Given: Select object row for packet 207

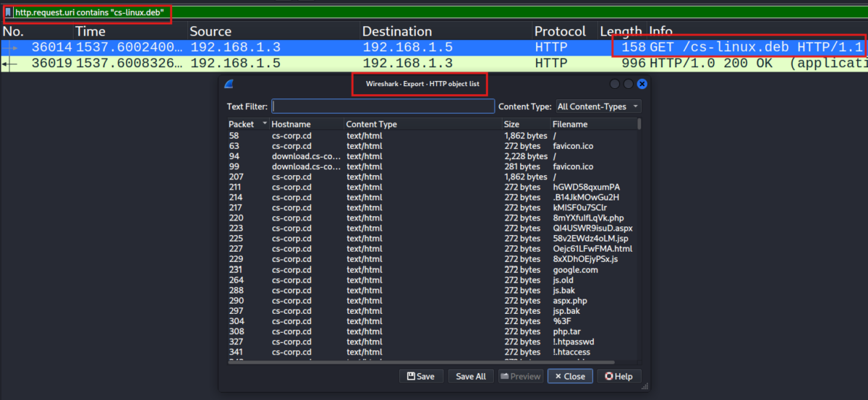Looking at the screenshot, I should click(x=432, y=176).
